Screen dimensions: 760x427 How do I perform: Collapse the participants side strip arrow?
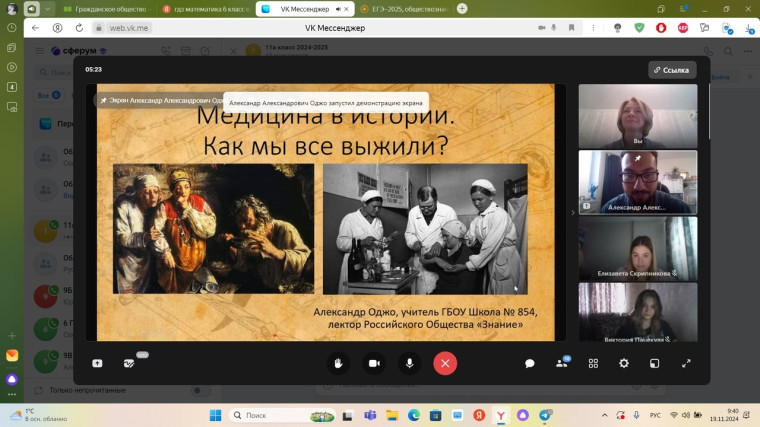pyautogui.click(x=573, y=213)
